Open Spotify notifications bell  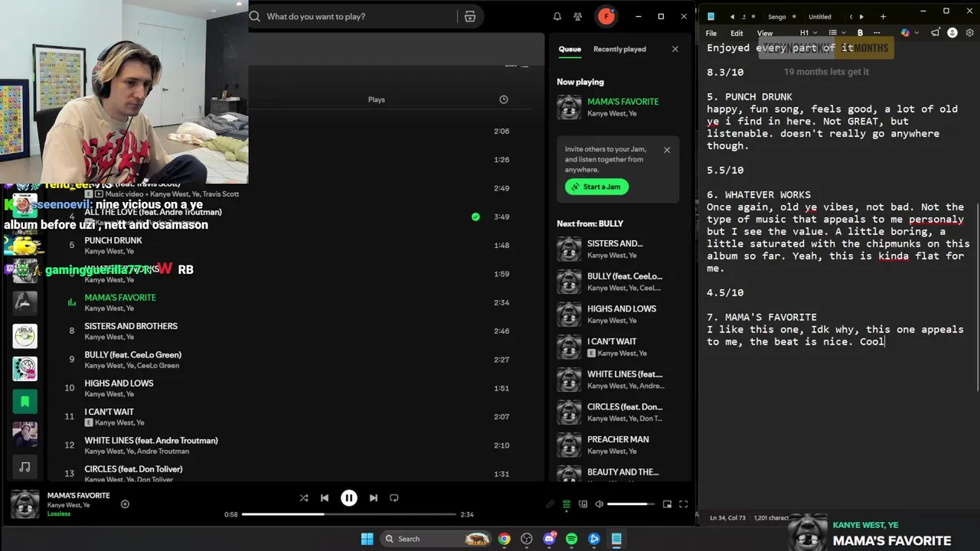point(557,16)
